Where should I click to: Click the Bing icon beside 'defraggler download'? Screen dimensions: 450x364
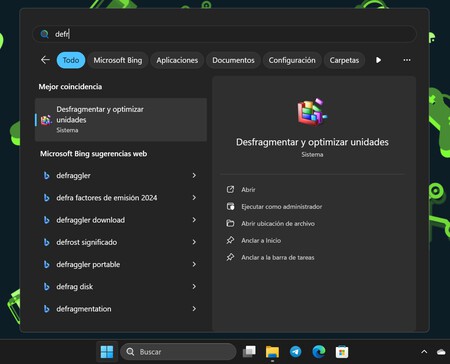[47, 220]
